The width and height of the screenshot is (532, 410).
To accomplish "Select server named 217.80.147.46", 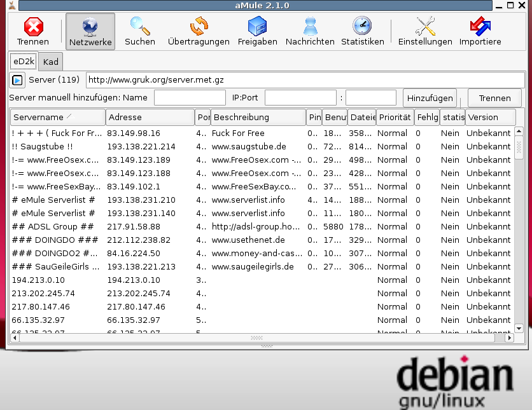I will pyautogui.click(x=262, y=306).
